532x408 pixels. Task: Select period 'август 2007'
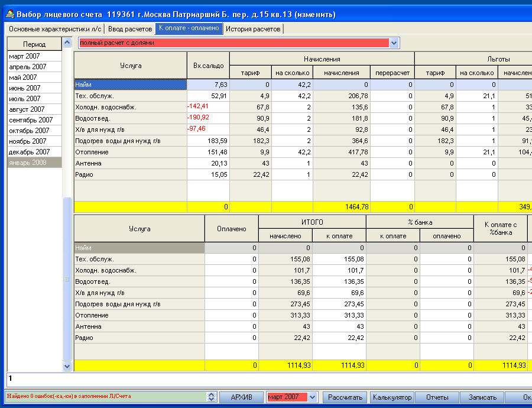34,109
